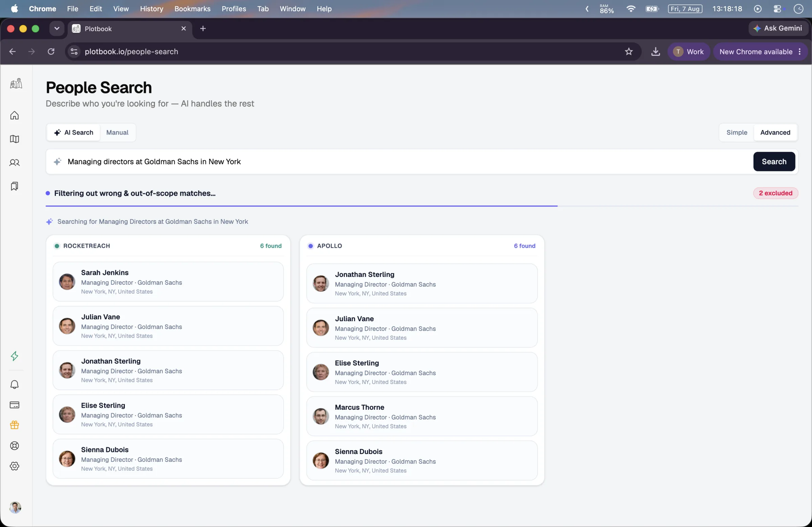
Task: Open the Profiles menu
Action: pos(234,8)
